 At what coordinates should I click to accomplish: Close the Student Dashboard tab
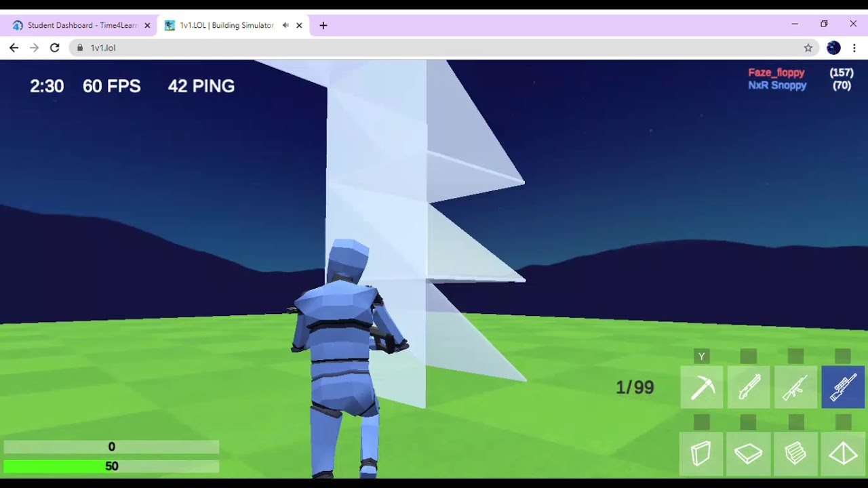[147, 25]
